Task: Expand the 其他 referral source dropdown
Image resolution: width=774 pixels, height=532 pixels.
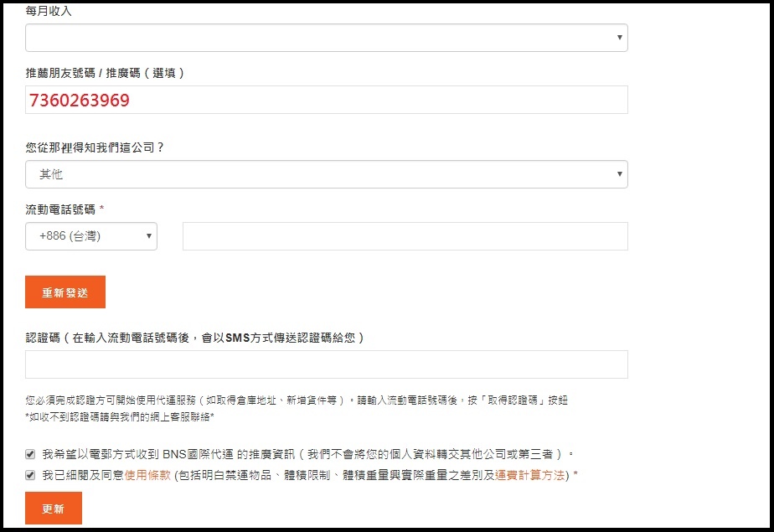Action: [x=326, y=174]
